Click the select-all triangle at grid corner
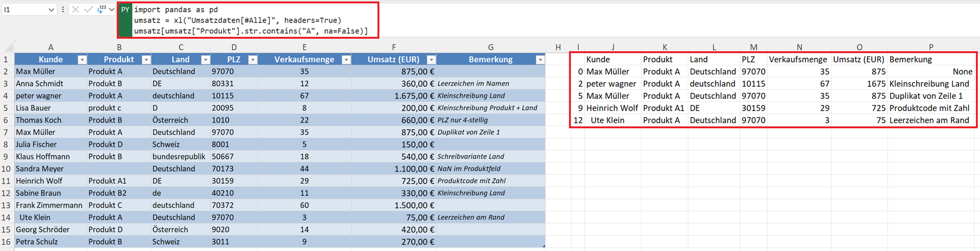Screen dimensions: 980x251 coord(8,47)
